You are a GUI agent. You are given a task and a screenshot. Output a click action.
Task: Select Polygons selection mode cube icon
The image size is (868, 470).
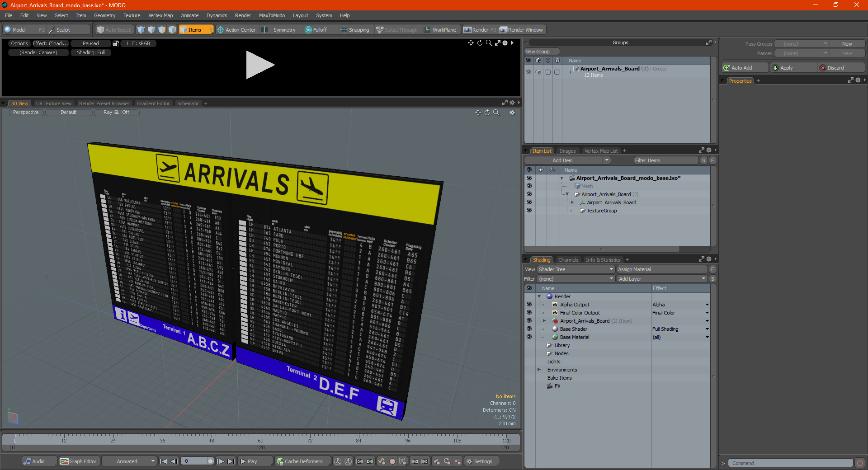pyautogui.click(x=162, y=30)
